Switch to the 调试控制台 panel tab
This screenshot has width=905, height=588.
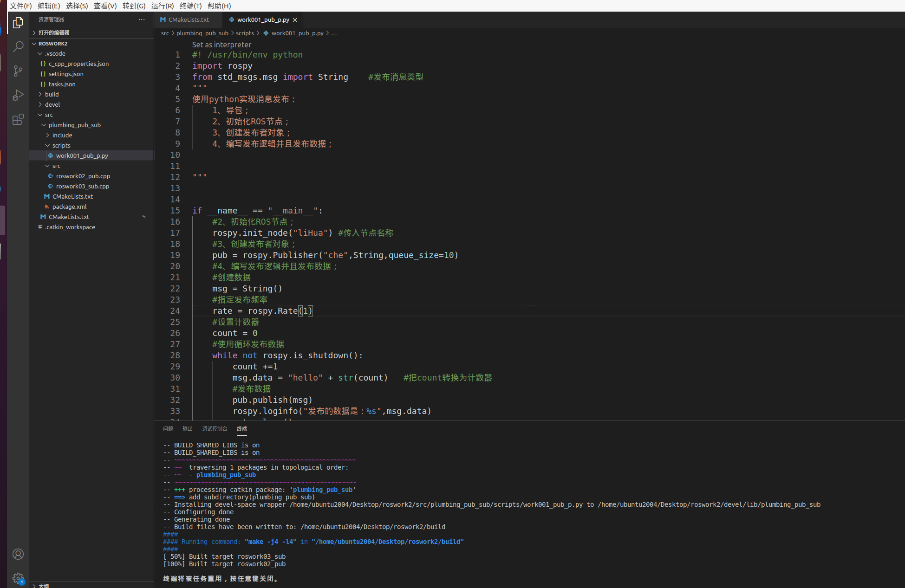[215, 429]
